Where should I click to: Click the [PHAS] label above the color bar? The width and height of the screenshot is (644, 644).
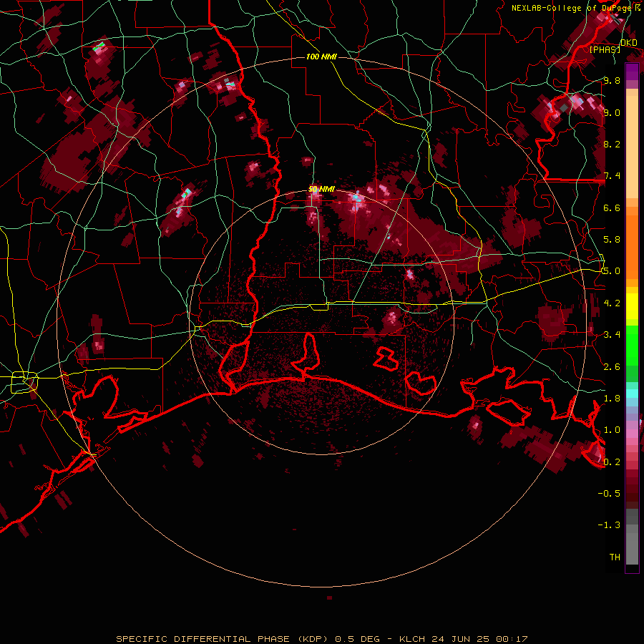(605, 49)
